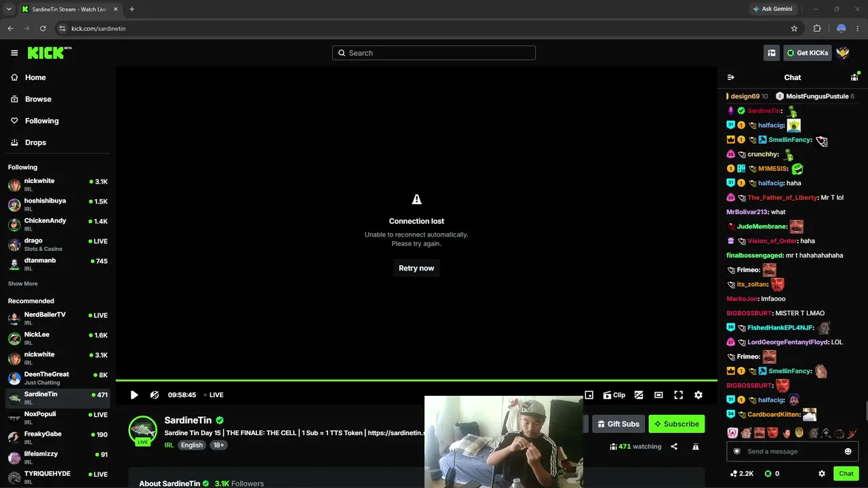Click the KICKs balance icon showing 0

pyautogui.click(x=768, y=474)
